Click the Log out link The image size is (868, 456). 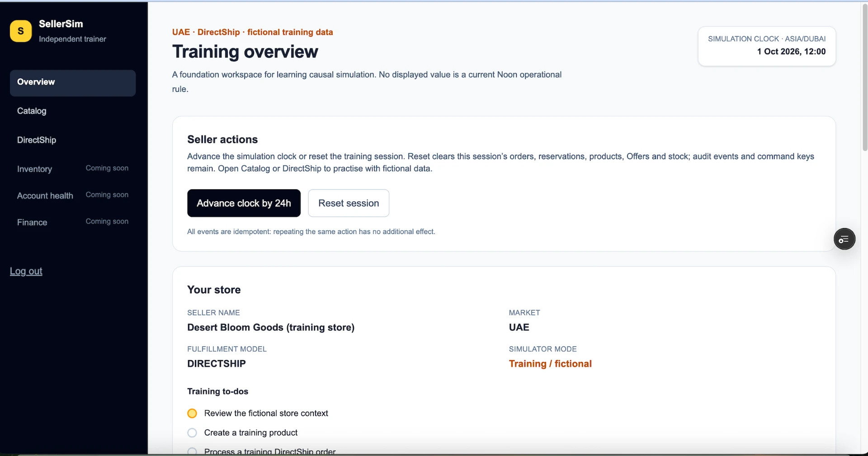pyautogui.click(x=26, y=271)
